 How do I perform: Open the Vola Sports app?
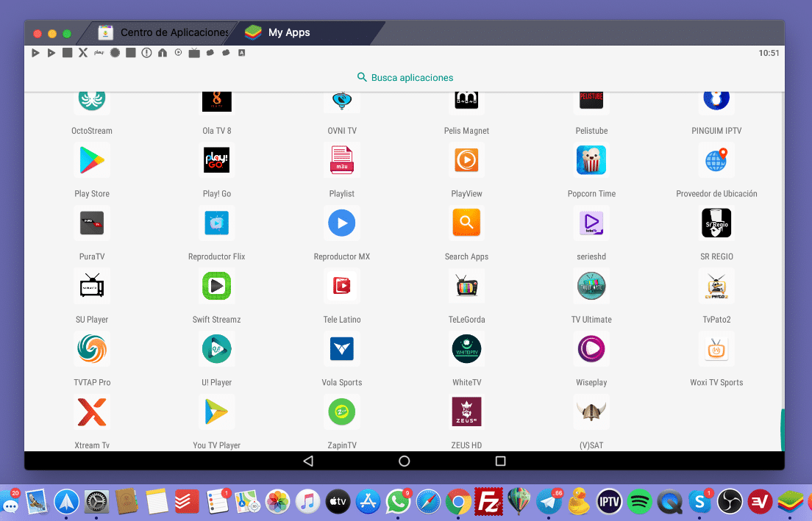click(x=341, y=349)
